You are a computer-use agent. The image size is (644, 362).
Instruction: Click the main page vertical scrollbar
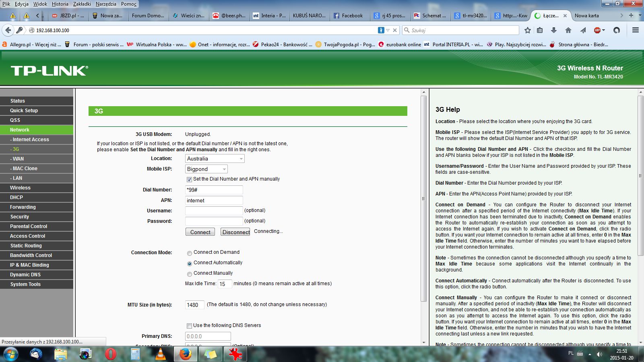tap(423, 199)
